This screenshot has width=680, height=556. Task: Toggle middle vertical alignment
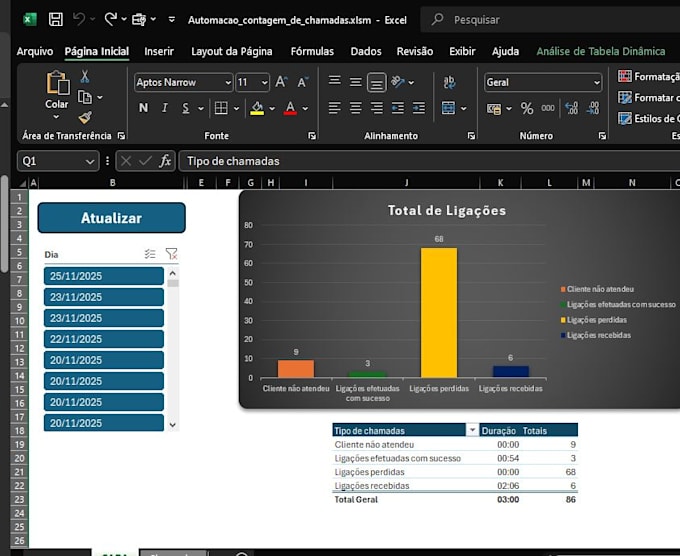[356, 82]
